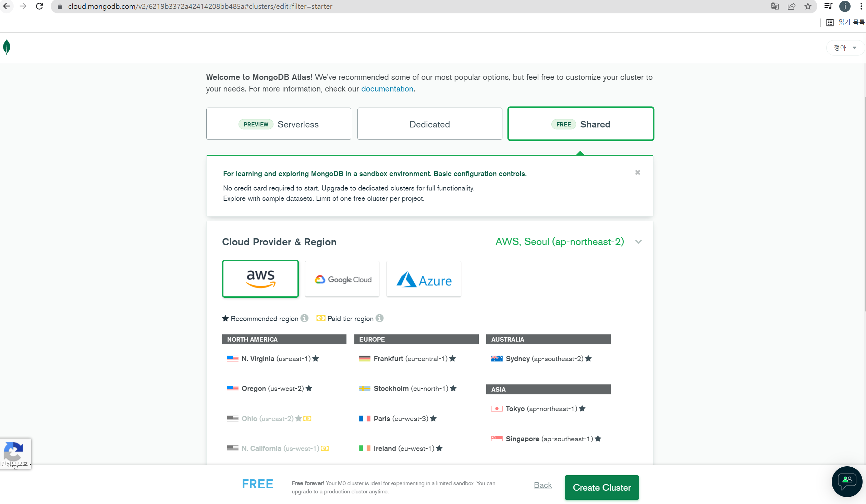This screenshot has height=504, width=866.
Task: Click the Paid tier region info icon
Action: 379,318
